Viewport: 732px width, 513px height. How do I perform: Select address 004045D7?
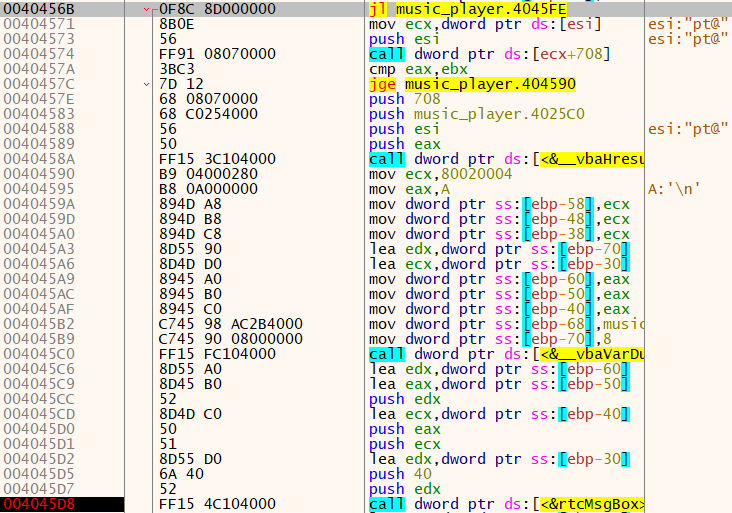pos(39,489)
